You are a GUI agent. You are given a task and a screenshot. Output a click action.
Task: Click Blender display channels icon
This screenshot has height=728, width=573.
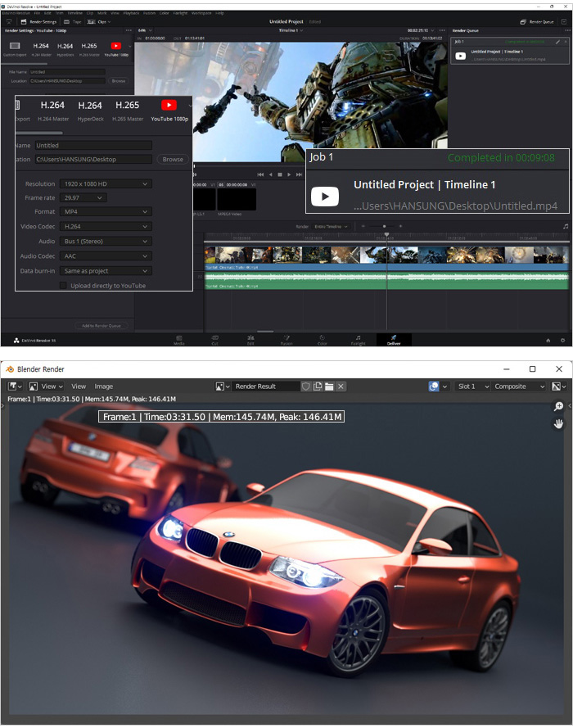pyautogui.click(x=558, y=387)
